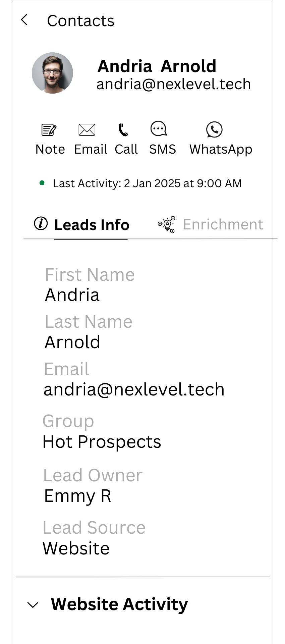Select the Group value Hot Prospects
Viewport: 285px width, 644px height.
(x=102, y=442)
